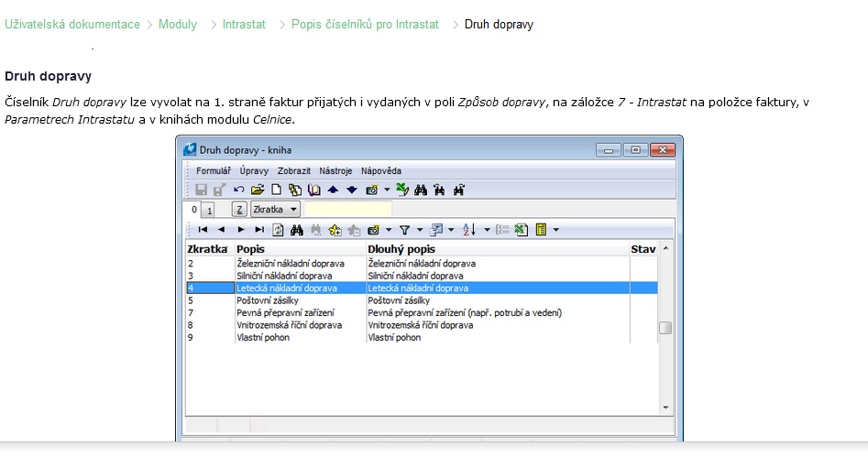Select row Silniční nákladní doprava
The height and width of the screenshot is (457, 868).
pyautogui.click(x=422, y=276)
